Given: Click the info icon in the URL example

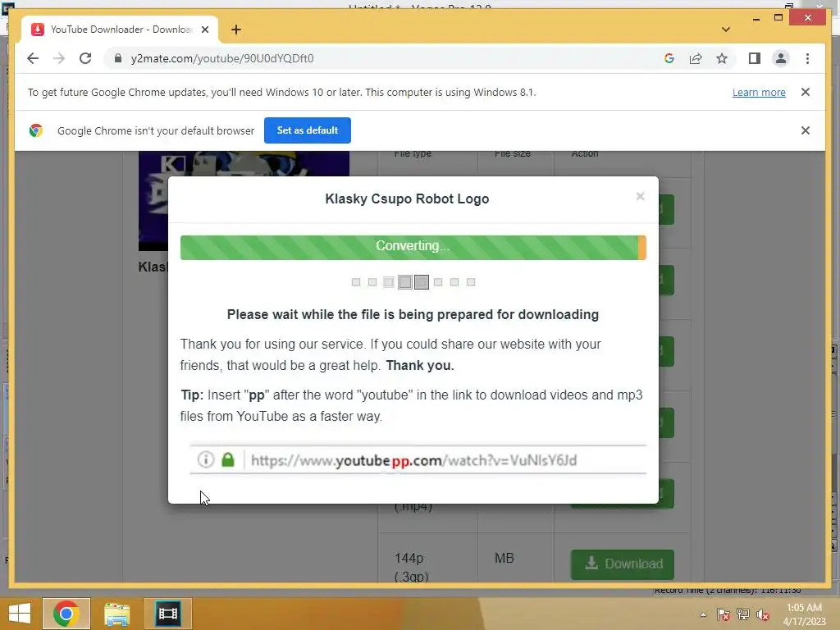Looking at the screenshot, I should click(206, 459).
